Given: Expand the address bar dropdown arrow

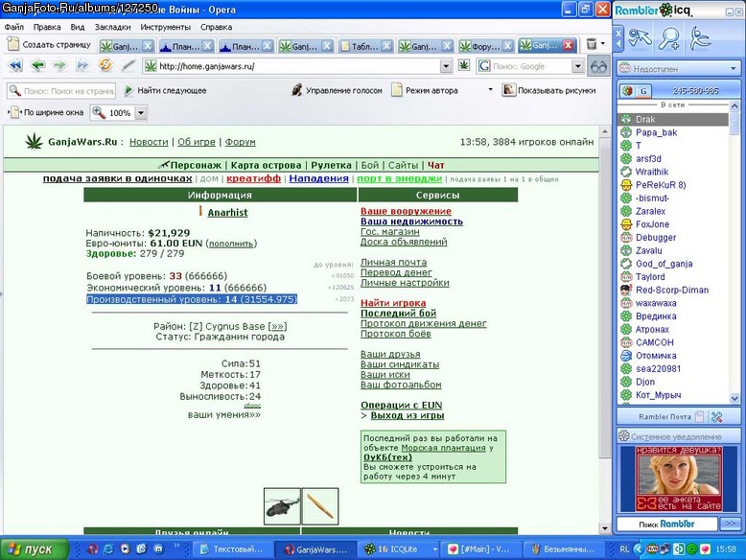Looking at the screenshot, I should click(446, 66).
